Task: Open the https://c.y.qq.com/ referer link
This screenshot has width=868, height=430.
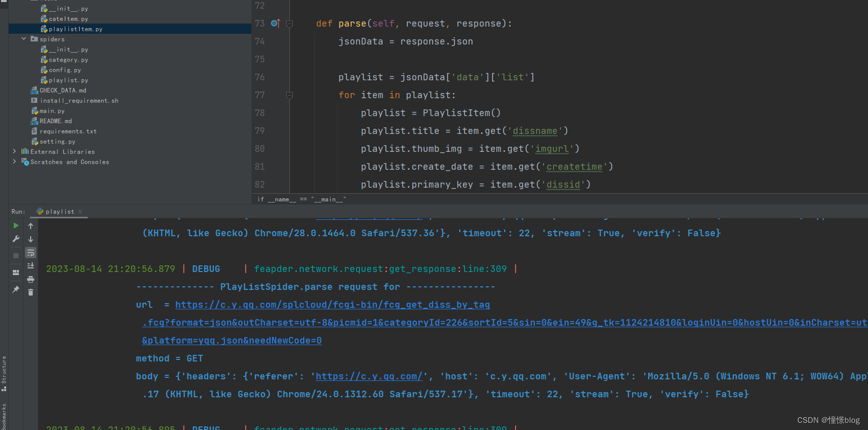Action: (x=369, y=376)
